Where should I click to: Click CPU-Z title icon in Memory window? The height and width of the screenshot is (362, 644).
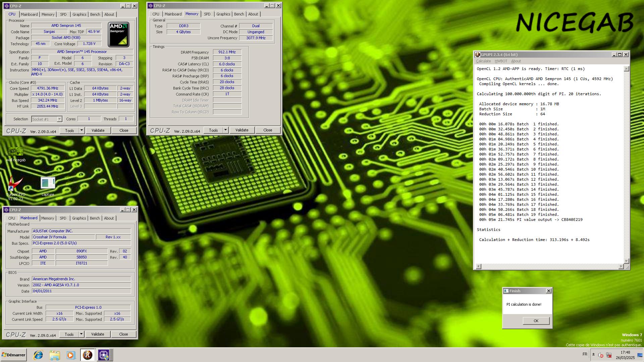[151, 6]
